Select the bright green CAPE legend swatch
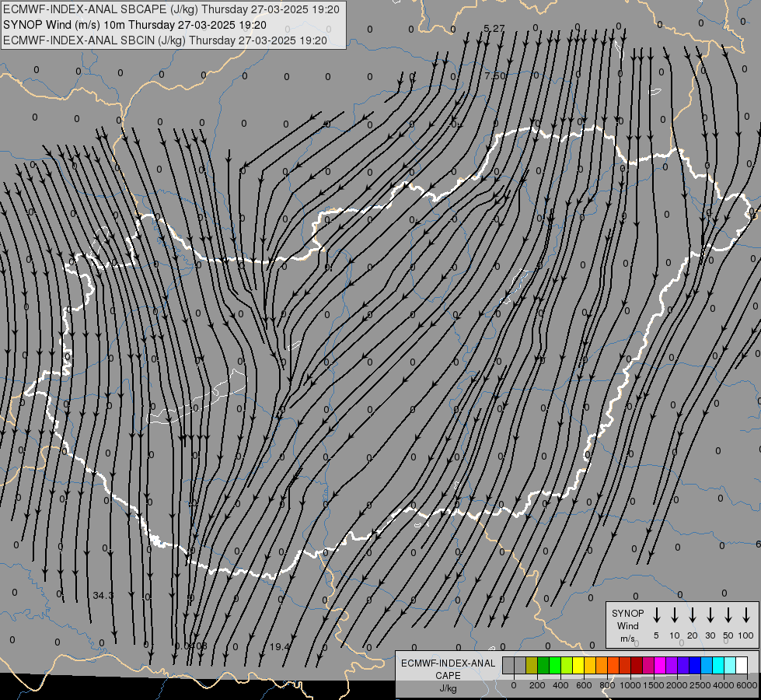Viewport: 761px width, 700px height. 555,665
